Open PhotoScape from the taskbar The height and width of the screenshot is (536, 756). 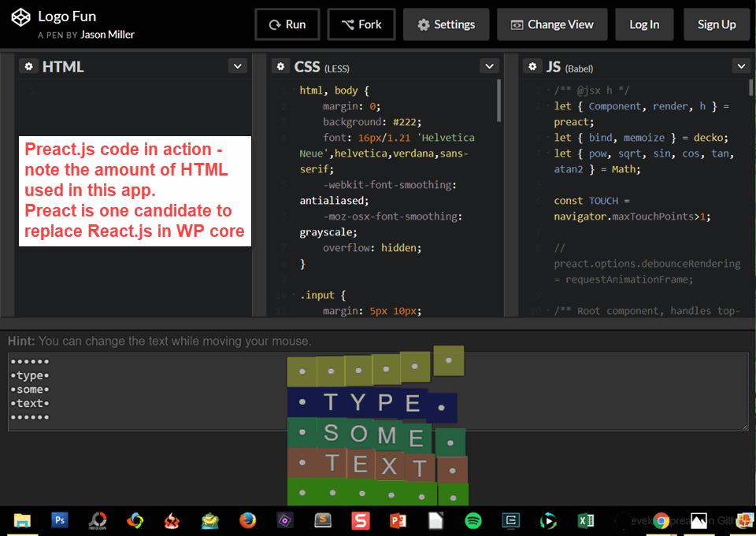tap(98, 521)
